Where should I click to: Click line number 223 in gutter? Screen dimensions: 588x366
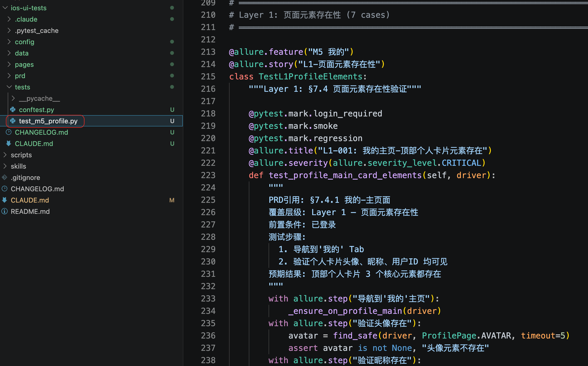pos(208,175)
